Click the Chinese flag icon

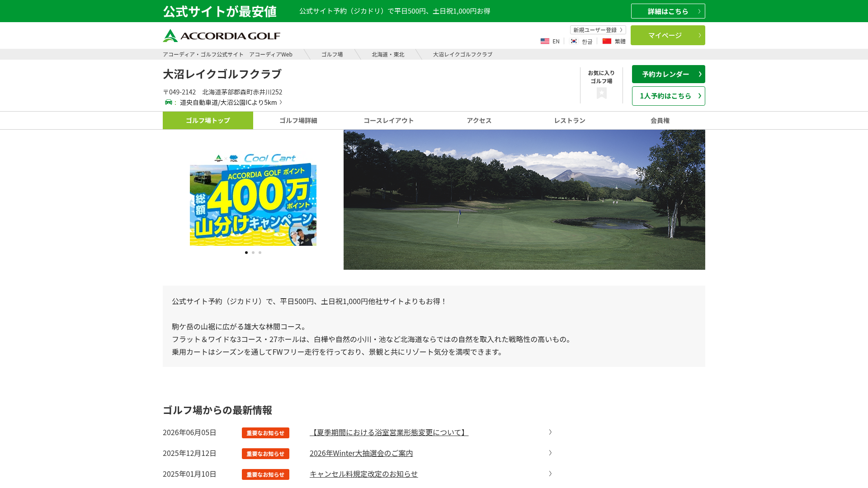pos(607,41)
